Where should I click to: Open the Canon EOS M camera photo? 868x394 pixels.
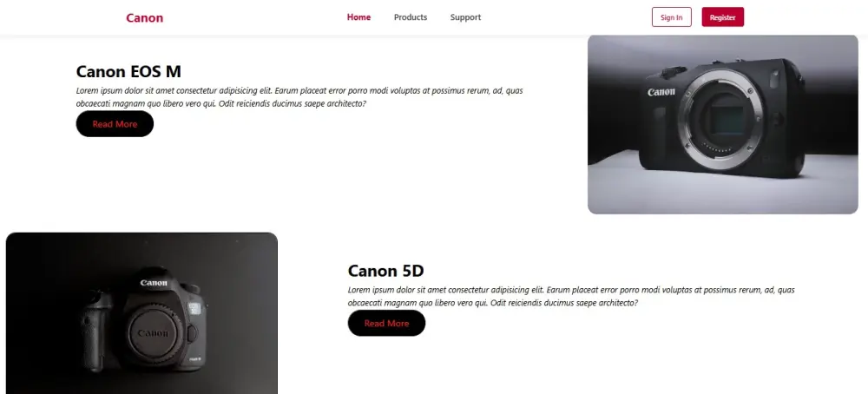[x=722, y=124]
